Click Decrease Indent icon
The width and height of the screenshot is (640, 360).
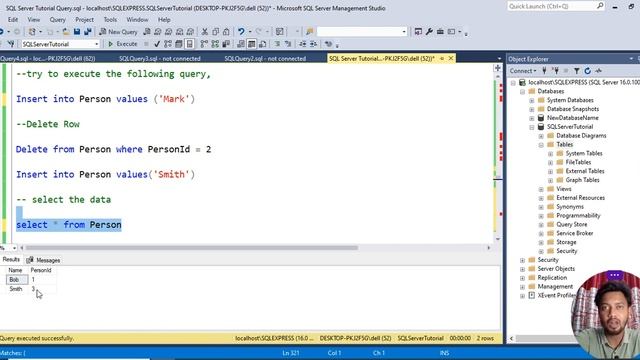point(302,44)
